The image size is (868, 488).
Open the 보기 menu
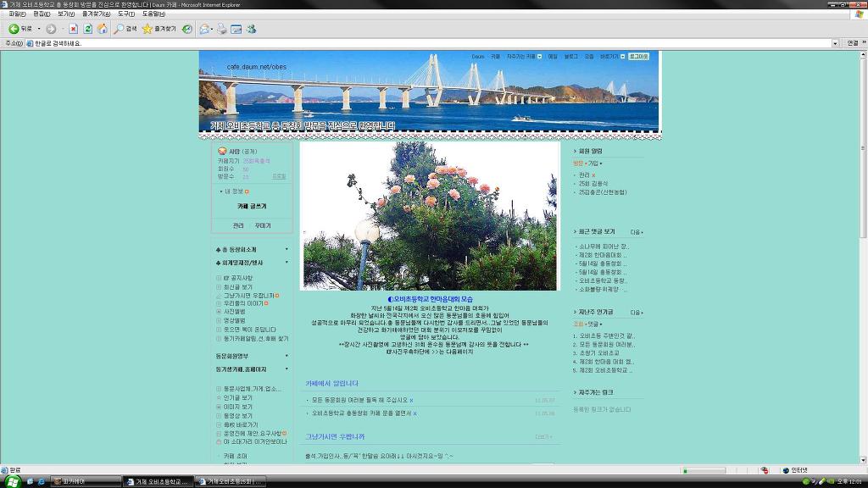click(66, 14)
